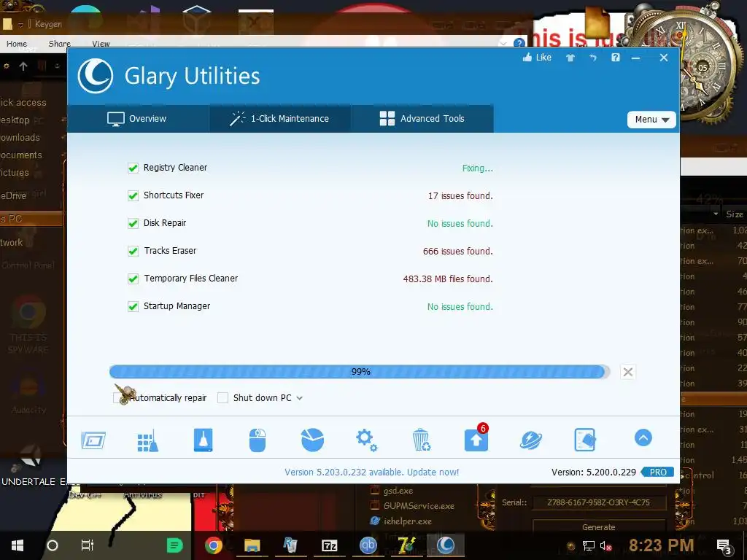
Task: Cancel the scan using X beside progress bar
Action: (x=628, y=372)
